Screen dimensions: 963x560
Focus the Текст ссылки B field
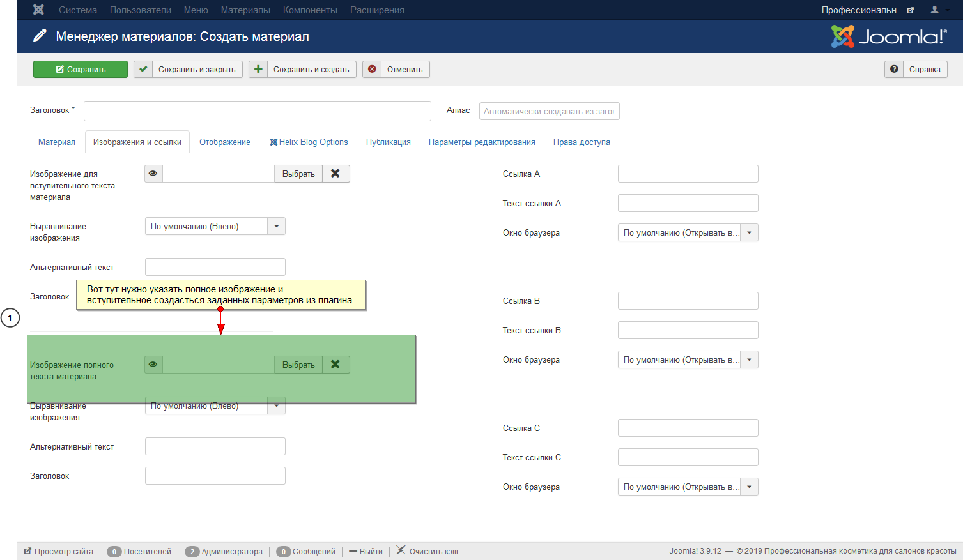tap(688, 330)
